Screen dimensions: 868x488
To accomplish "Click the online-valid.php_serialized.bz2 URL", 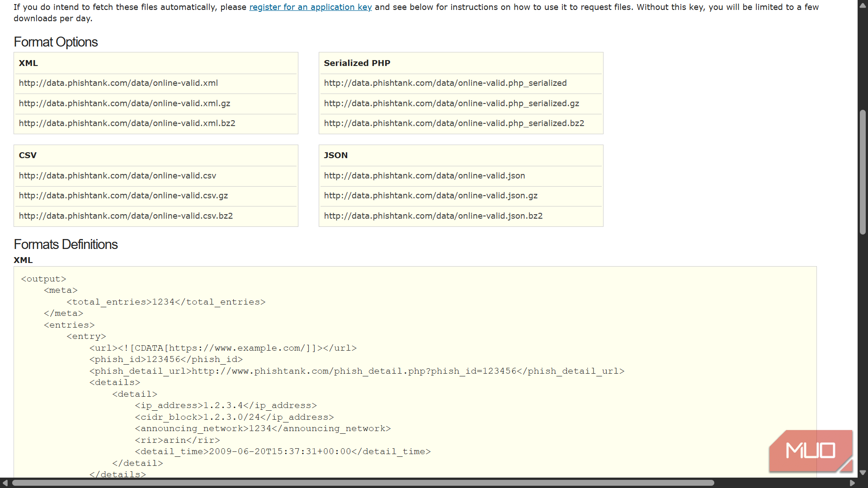I will [454, 123].
